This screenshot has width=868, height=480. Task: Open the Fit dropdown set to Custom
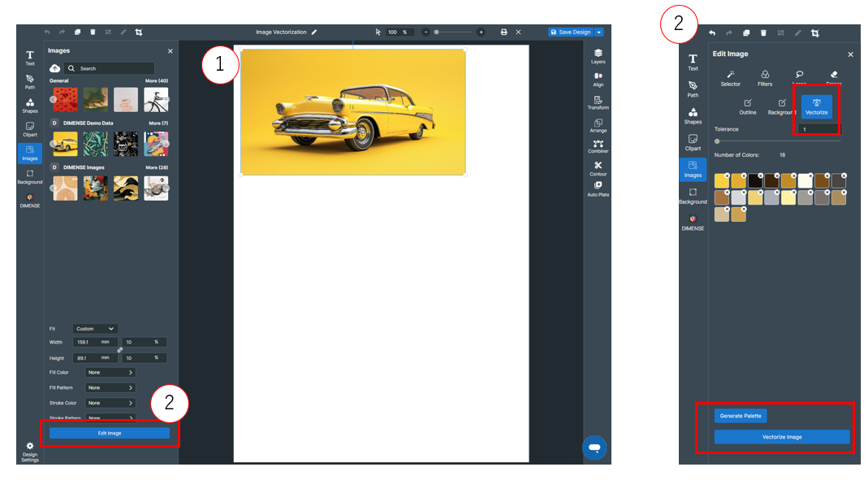[95, 329]
